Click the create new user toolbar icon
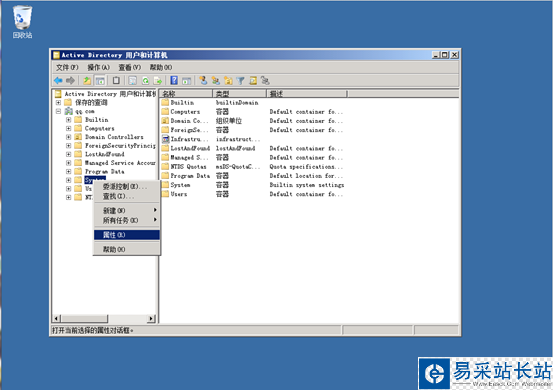Viewport: 553px width, 390px height. pos(203,81)
